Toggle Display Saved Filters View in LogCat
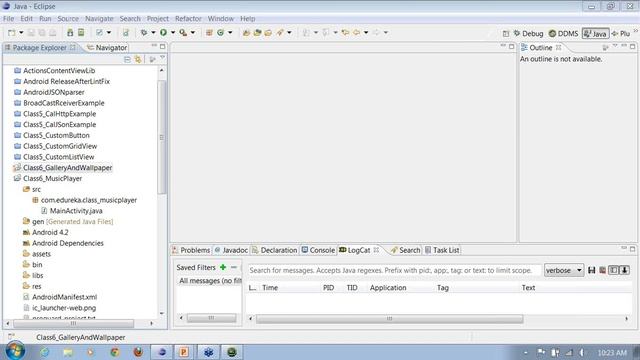The width and height of the screenshot is (640, 360). click(x=613, y=270)
